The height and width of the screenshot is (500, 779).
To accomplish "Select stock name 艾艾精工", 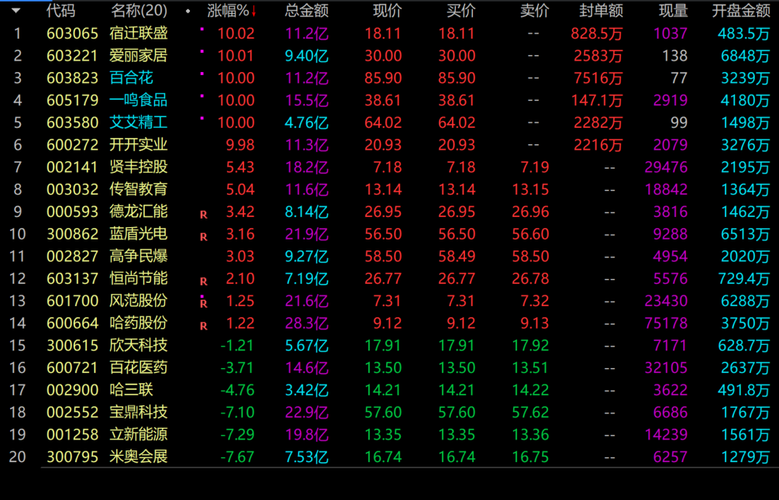I will pos(139,122).
